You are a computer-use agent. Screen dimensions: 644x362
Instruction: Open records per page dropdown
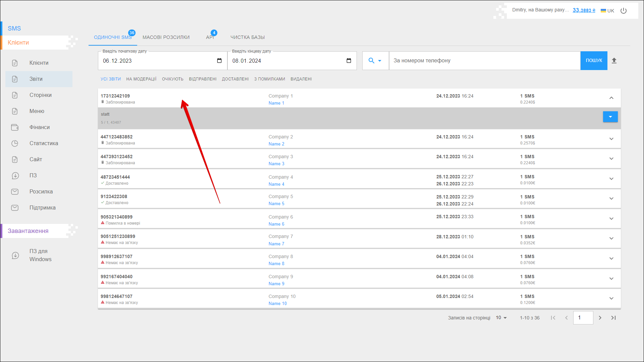pos(501,318)
